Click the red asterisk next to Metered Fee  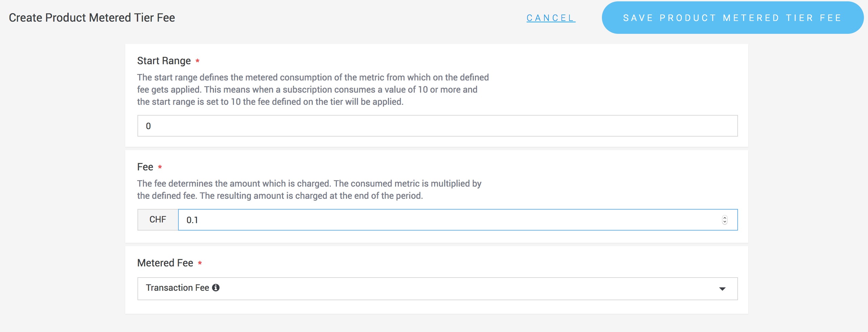click(x=200, y=263)
